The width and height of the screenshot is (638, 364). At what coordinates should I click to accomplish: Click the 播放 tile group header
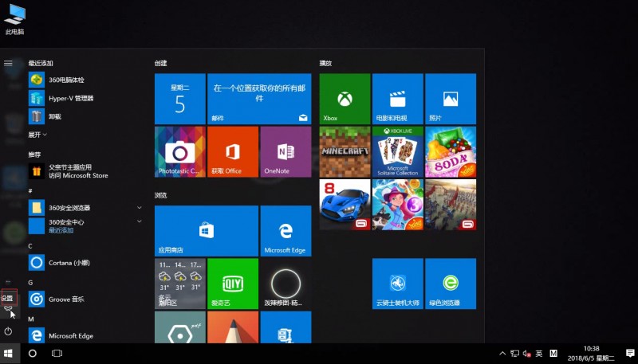pyautogui.click(x=325, y=63)
